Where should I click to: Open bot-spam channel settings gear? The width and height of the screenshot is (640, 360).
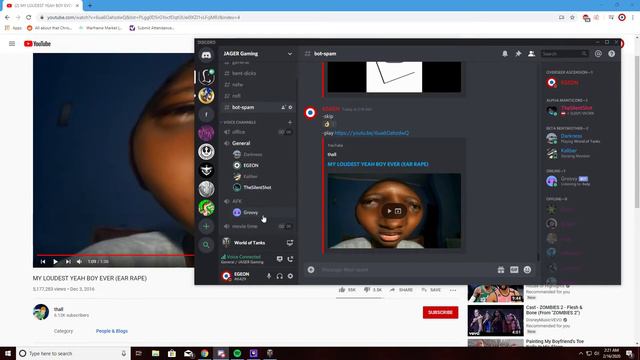click(291, 107)
